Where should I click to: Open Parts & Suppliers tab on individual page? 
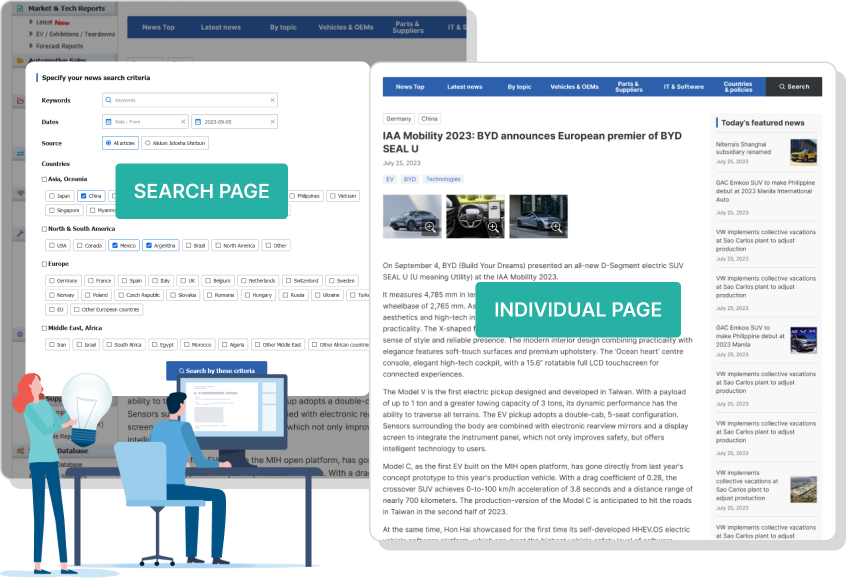tap(629, 87)
